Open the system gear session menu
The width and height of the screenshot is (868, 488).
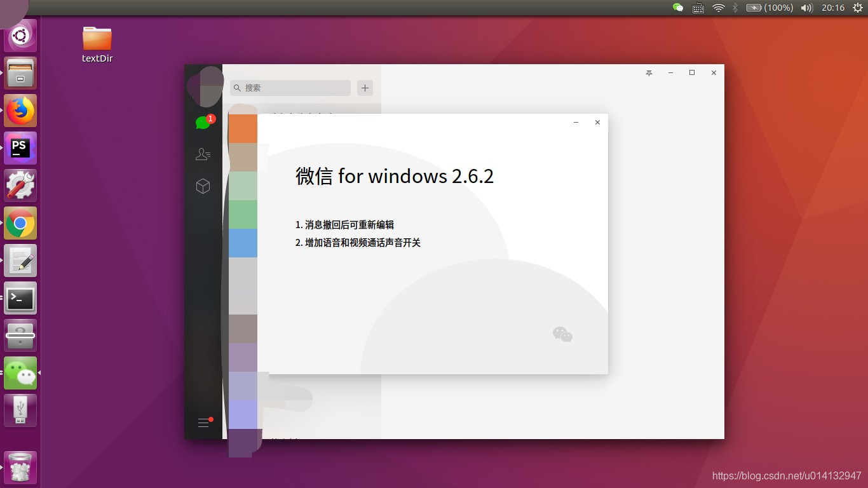pyautogui.click(x=858, y=8)
